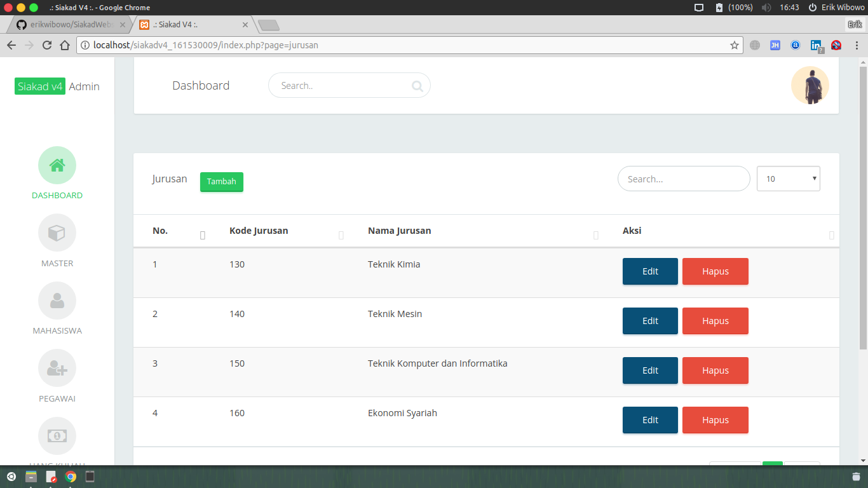Screen dimensions: 868x488
Task: Select the Master cube icon in sidebar
Action: pyautogui.click(x=57, y=233)
